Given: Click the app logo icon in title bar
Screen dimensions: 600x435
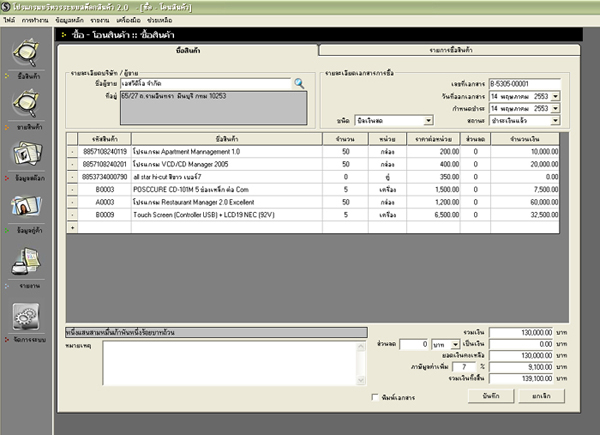Looking at the screenshot, I should [x=7, y=6].
